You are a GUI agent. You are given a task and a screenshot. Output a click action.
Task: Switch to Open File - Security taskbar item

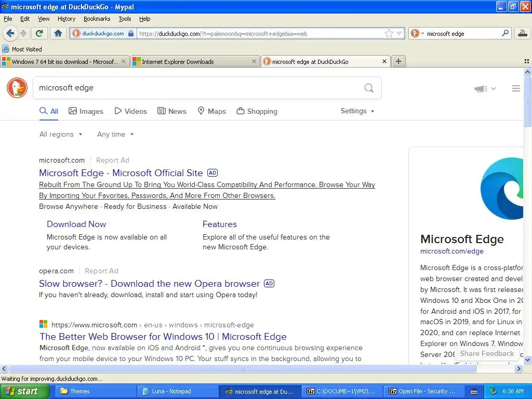coord(424,391)
